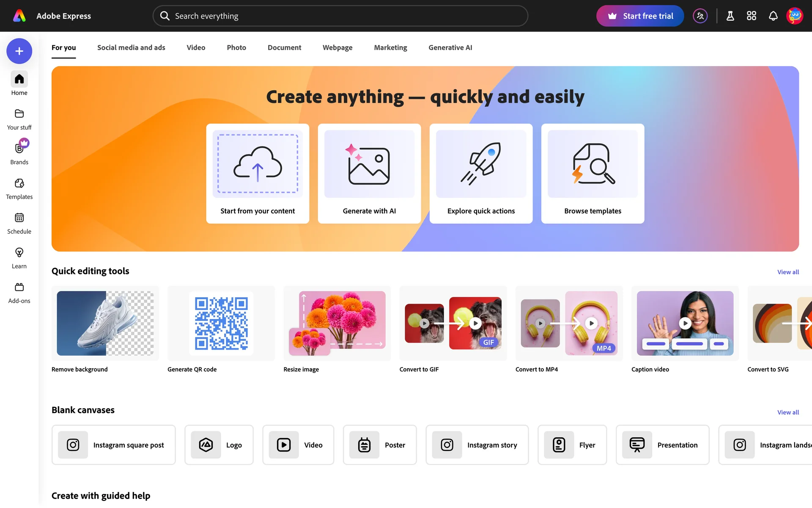The width and height of the screenshot is (812, 508).
Task: Click View all for Blank canvases
Action: point(787,412)
